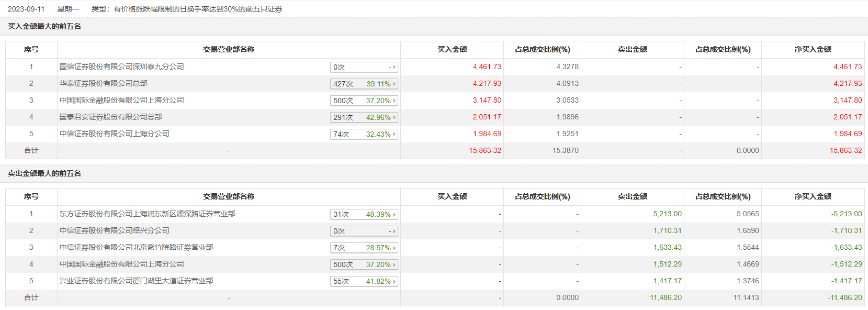The height and width of the screenshot is (310, 868).
Task: Expand the 31次 48.39% stats box
Action: (x=364, y=214)
